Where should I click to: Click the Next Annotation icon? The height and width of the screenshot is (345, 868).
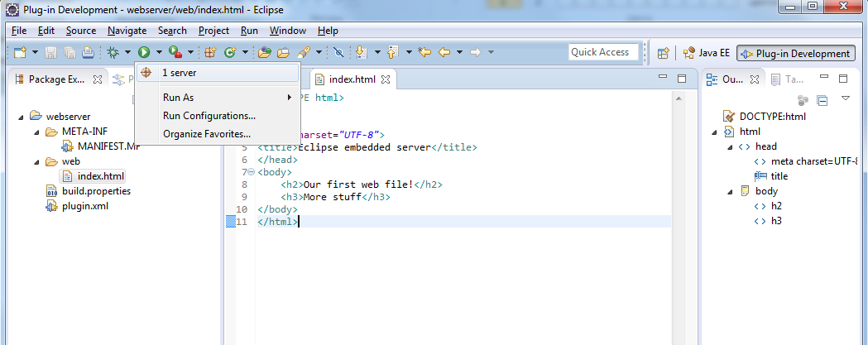pos(362,53)
